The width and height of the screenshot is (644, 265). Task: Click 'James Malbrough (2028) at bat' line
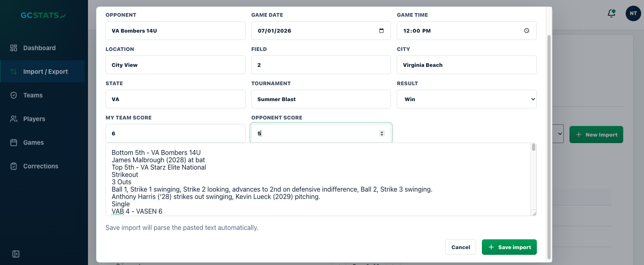pos(158,160)
